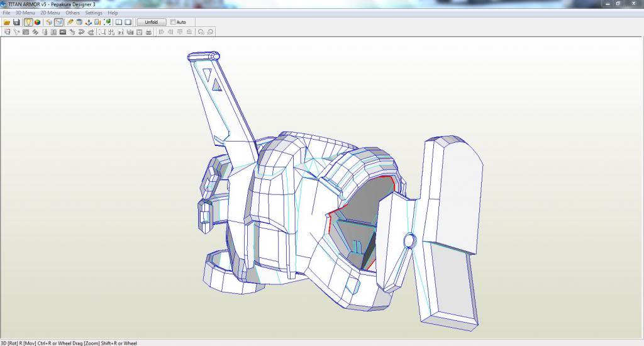Click the pencil edit tool icon

pyautogui.click(x=70, y=22)
